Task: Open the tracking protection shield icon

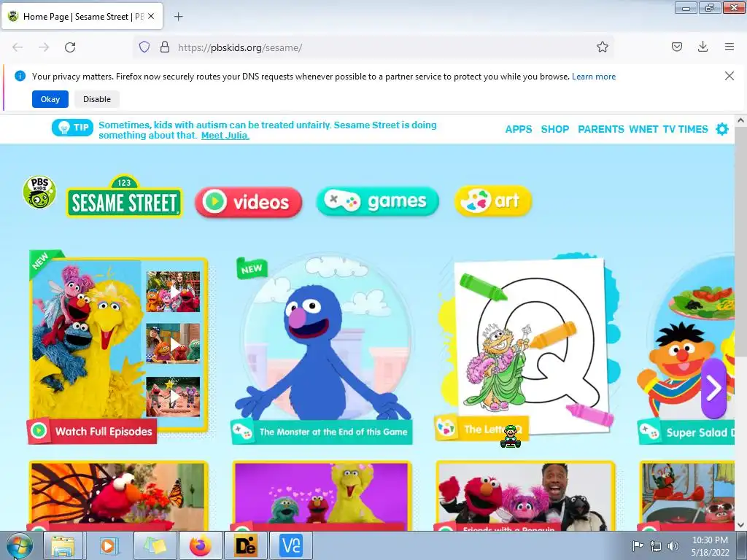Action: coord(144,47)
